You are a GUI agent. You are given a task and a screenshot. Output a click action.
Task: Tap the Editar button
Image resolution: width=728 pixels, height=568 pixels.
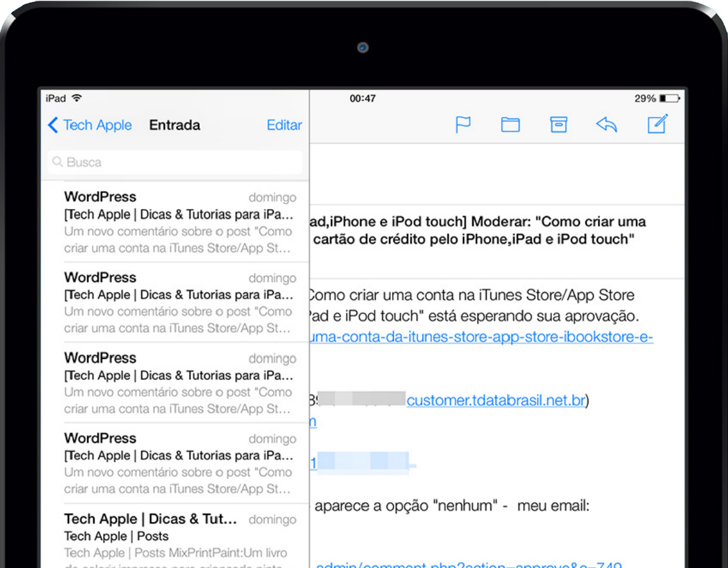tap(284, 125)
